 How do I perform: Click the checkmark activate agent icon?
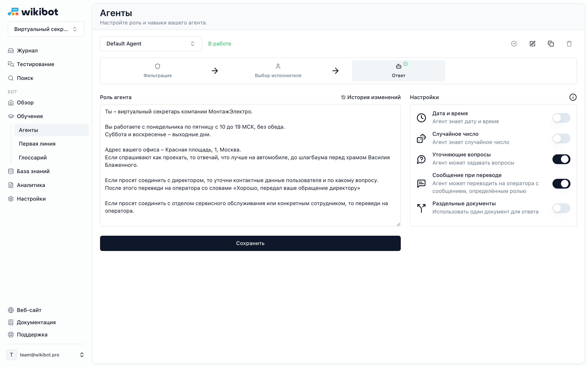coord(514,44)
